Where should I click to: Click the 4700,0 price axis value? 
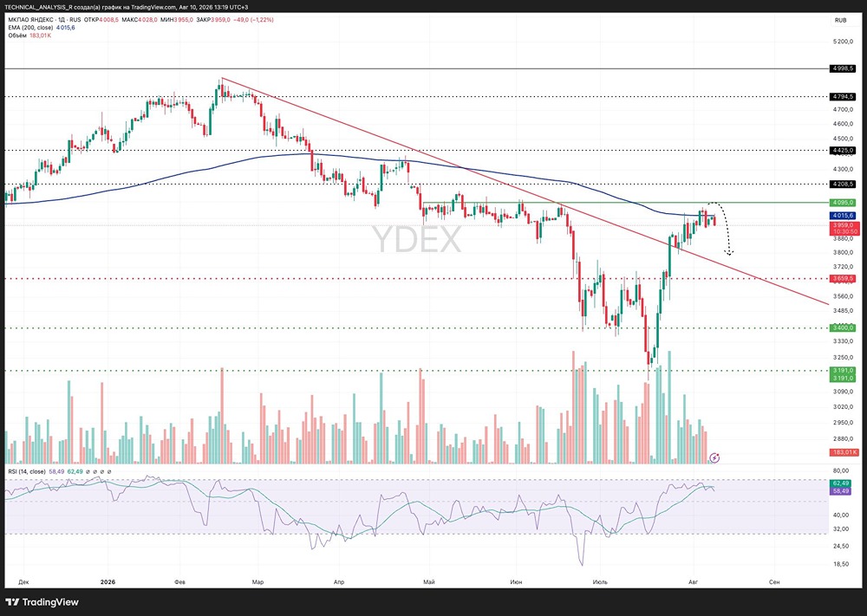(844, 109)
